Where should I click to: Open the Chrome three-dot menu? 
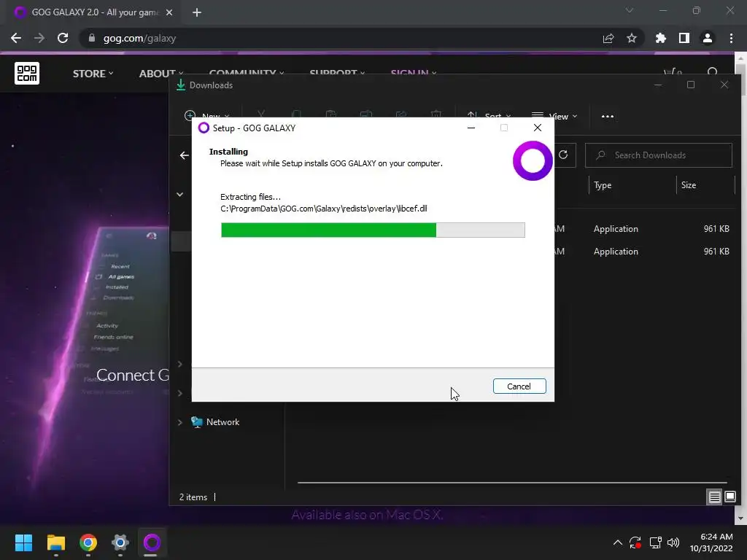pyautogui.click(x=731, y=38)
